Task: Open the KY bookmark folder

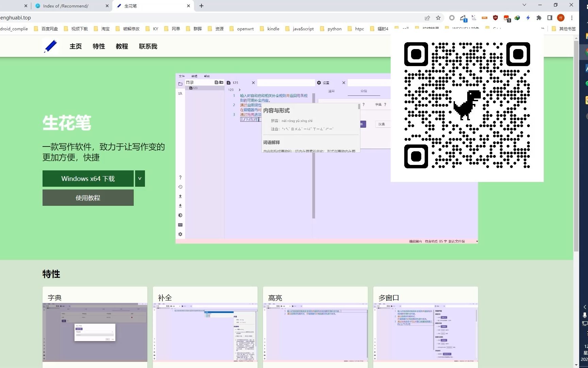Action: [x=152, y=29]
